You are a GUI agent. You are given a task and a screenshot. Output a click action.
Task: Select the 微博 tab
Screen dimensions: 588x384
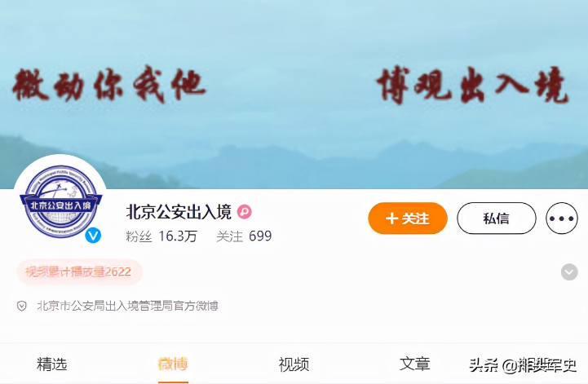coord(173,364)
